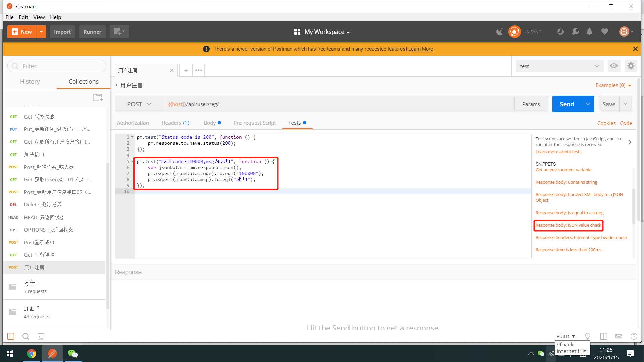Switch to the Body tab
644x362 pixels.
212,123
